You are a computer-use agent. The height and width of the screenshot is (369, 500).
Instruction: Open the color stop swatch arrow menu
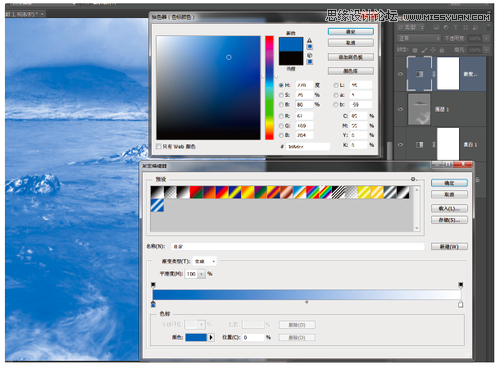pos(211,337)
